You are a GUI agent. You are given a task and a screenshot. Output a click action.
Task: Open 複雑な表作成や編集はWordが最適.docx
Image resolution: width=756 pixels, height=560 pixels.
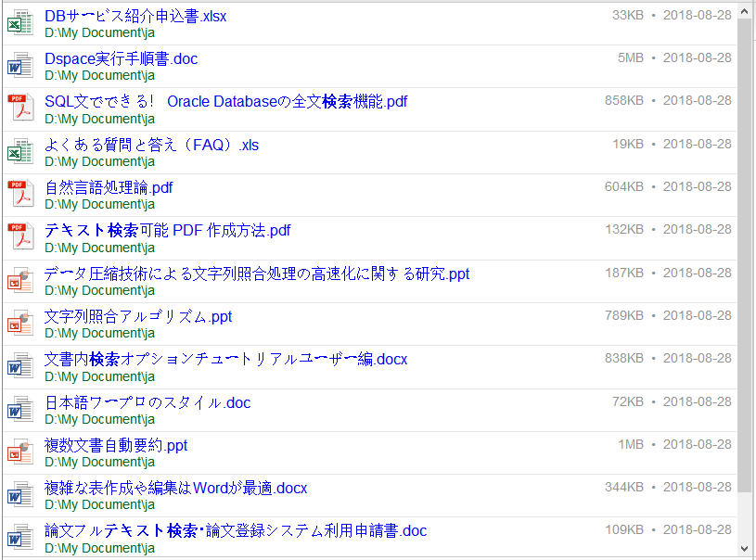tap(175, 488)
